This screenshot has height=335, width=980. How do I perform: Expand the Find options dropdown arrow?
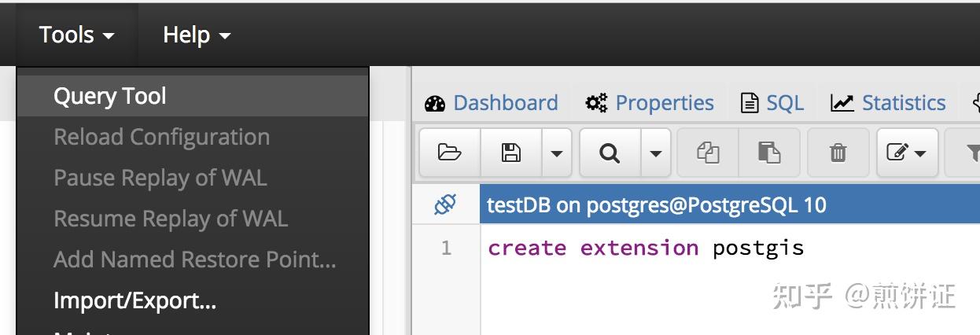pos(656,153)
